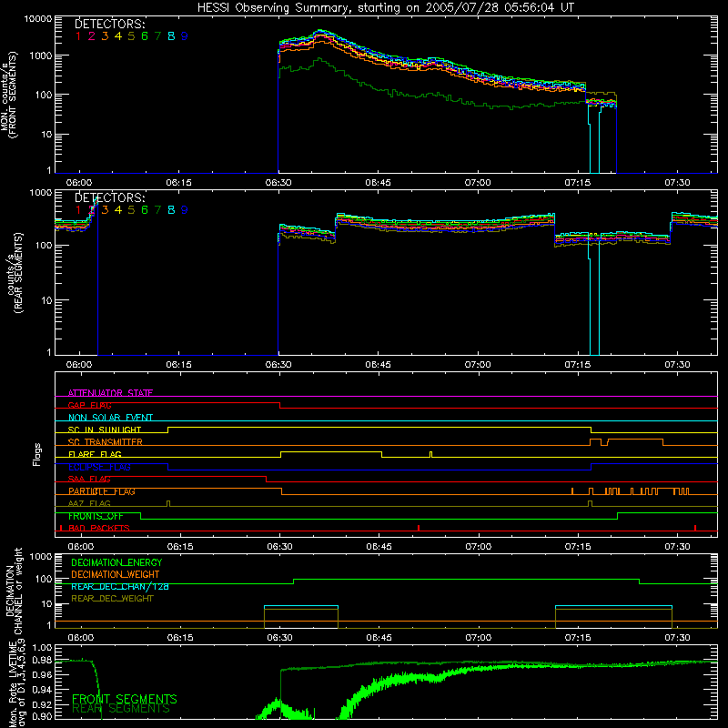Select detector 4 in front segments legend
The width and height of the screenshot is (728, 728).
coord(118,36)
